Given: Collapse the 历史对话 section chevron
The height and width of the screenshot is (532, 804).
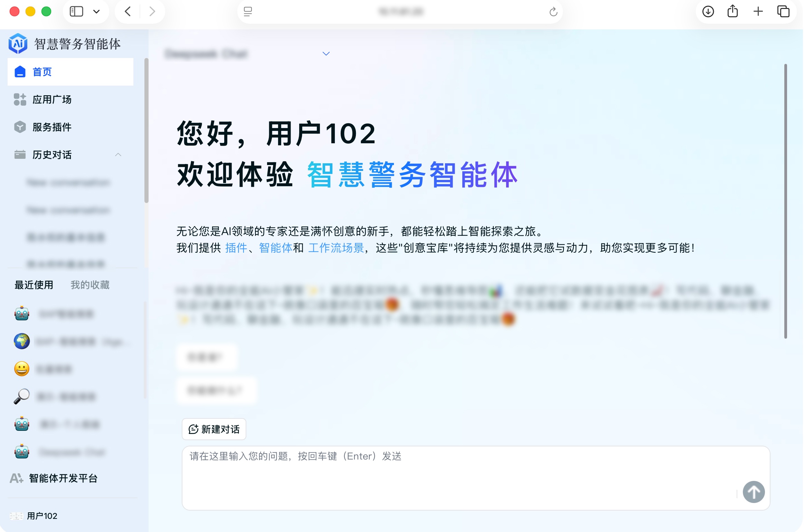Looking at the screenshot, I should [x=119, y=155].
